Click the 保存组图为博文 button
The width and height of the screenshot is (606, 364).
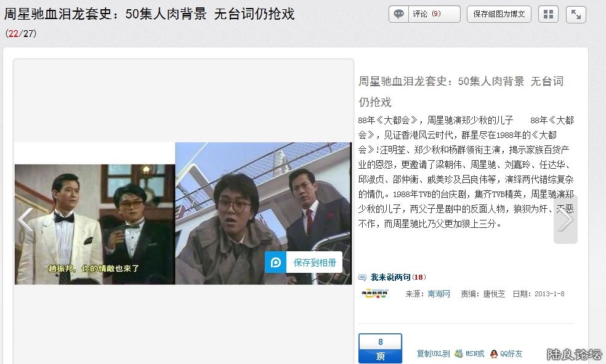[499, 14]
